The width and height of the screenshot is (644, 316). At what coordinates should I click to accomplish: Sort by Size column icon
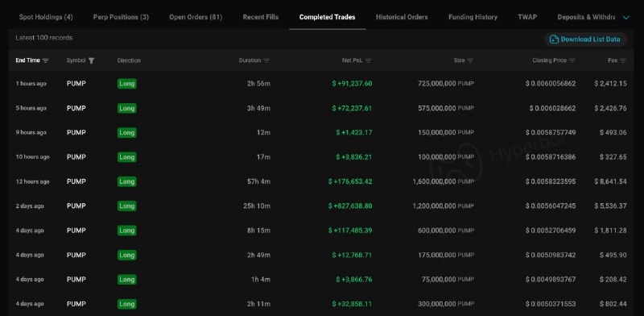click(470, 61)
